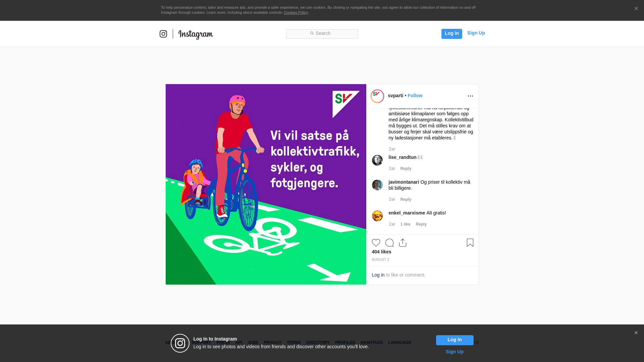Open lise_randtun username link
Image resolution: width=644 pixels, height=362 pixels.
(402, 157)
